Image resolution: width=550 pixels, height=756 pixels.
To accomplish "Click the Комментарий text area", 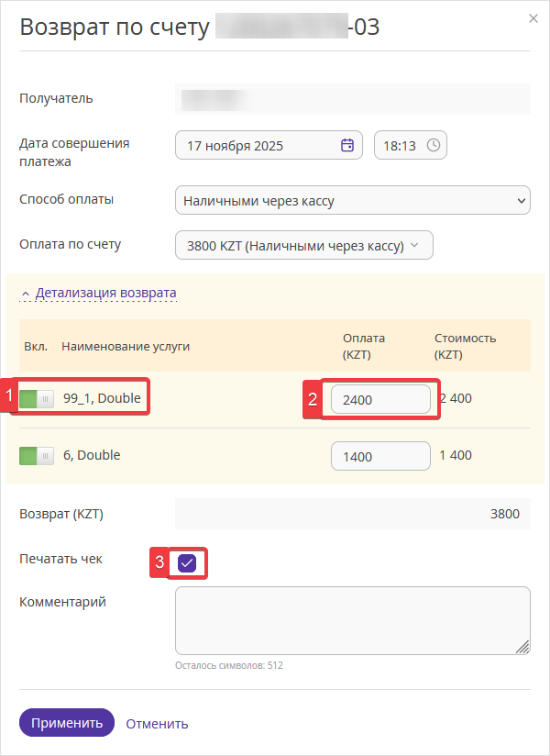I will pos(352,620).
